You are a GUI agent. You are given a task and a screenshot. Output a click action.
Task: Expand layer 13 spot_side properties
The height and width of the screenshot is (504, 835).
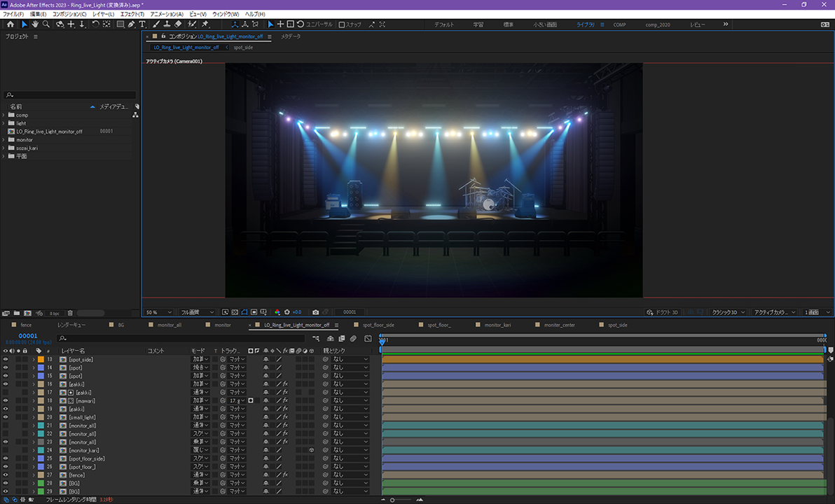(x=34, y=360)
